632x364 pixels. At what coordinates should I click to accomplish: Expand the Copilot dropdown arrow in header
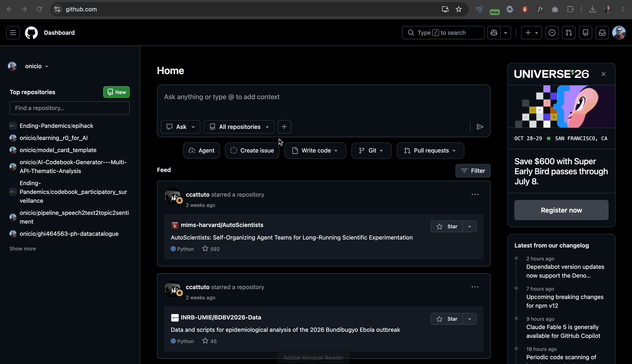(506, 33)
